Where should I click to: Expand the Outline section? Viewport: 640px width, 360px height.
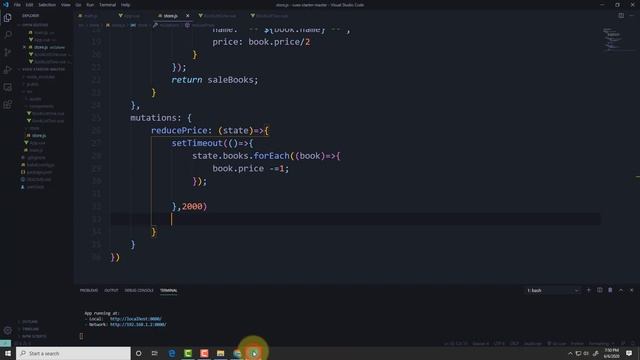31,322
